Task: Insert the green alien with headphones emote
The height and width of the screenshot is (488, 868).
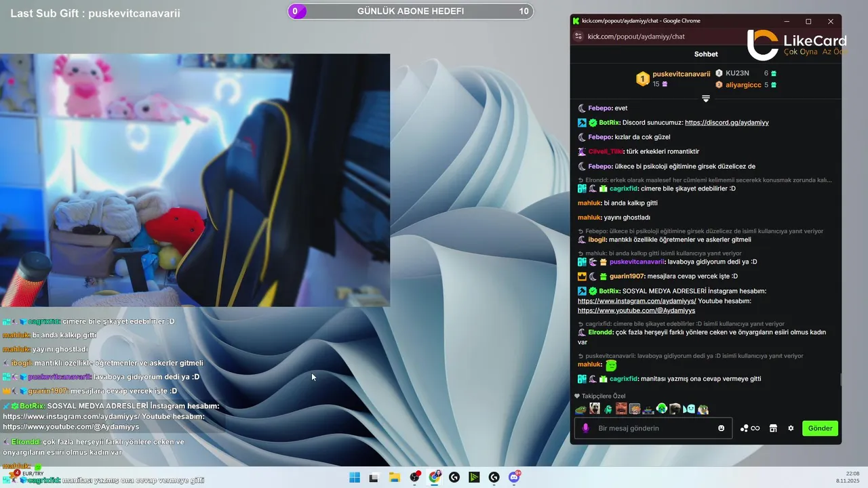Action: pyautogui.click(x=662, y=409)
